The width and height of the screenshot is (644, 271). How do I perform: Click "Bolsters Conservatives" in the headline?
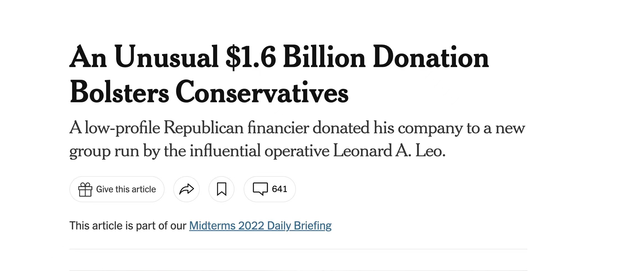(209, 92)
